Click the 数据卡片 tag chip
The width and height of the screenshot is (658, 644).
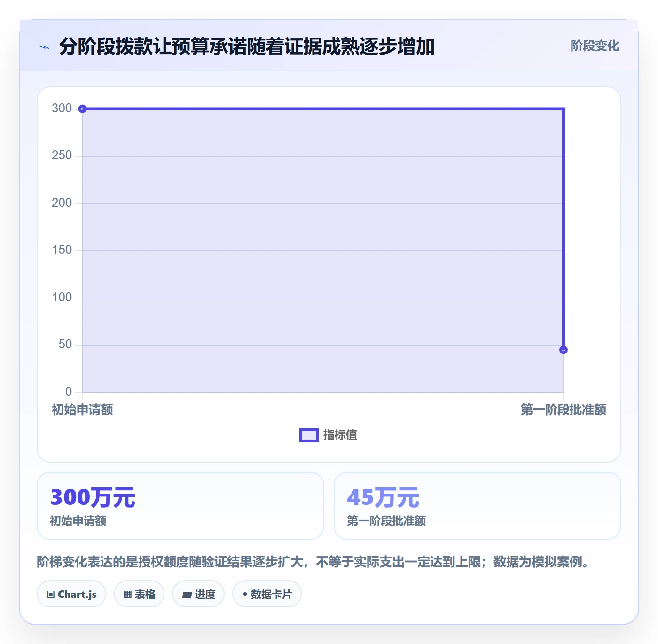click(267, 594)
